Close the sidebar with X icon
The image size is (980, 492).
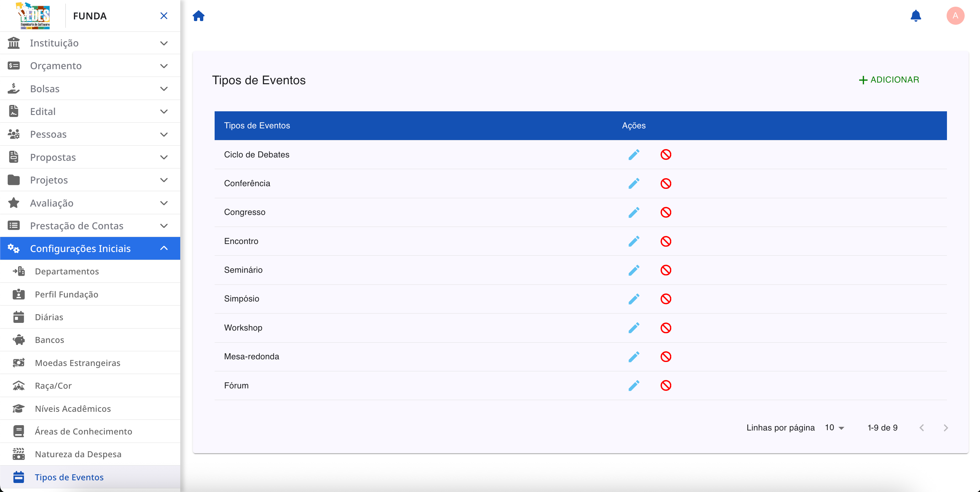[x=164, y=16]
